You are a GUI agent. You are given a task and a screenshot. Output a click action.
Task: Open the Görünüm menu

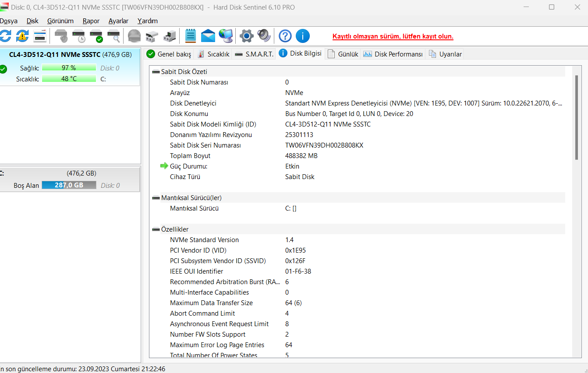pyautogui.click(x=60, y=21)
